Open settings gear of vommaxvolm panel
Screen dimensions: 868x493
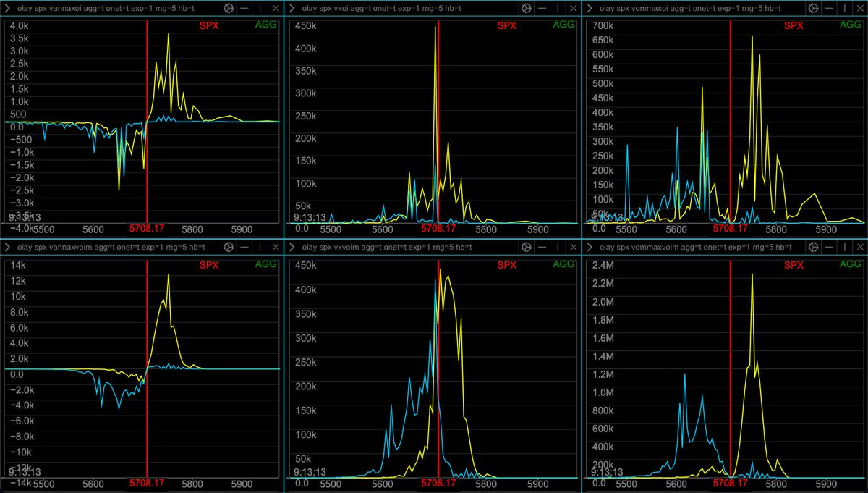click(812, 247)
